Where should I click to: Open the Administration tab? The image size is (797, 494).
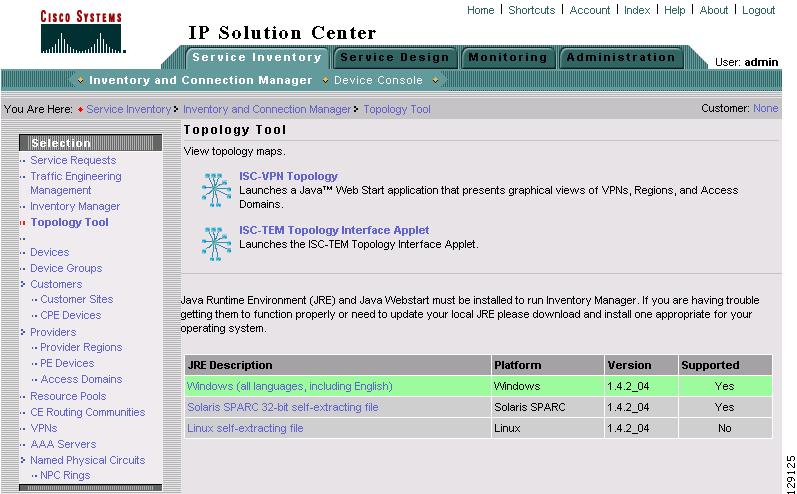coord(621,57)
